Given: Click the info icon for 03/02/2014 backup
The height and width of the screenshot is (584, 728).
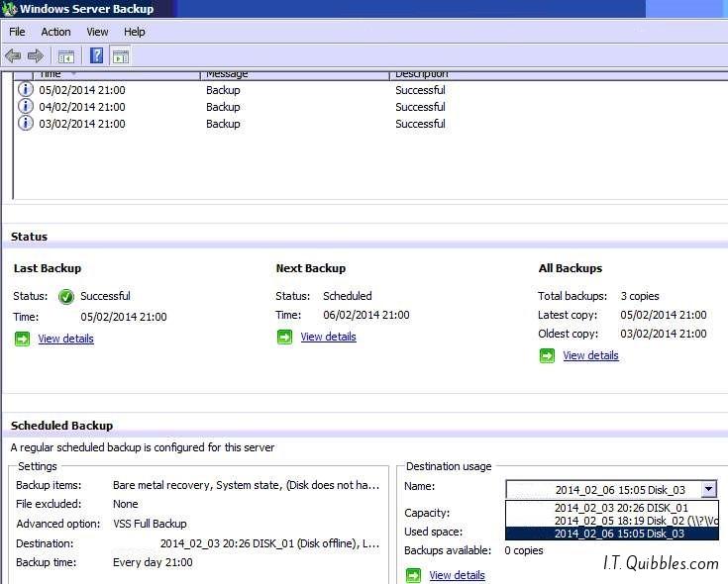Looking at the screenshot, I should click(26, 123).
